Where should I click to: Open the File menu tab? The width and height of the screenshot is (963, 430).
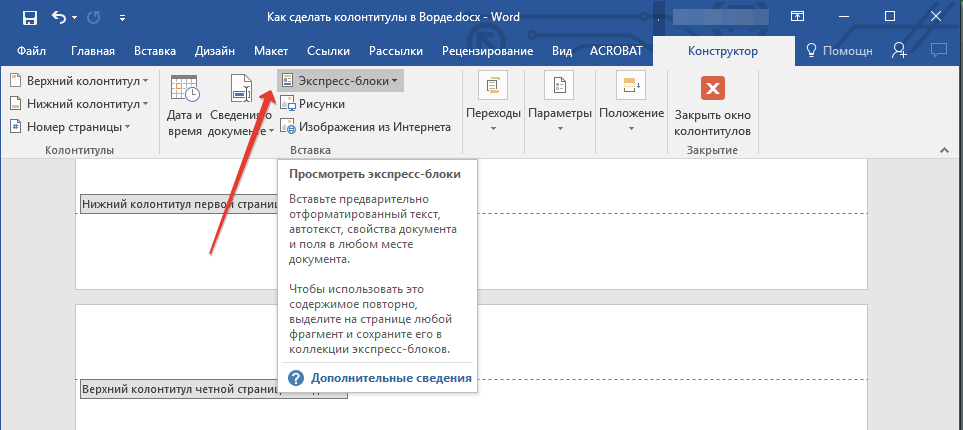(x=31, y=51)
